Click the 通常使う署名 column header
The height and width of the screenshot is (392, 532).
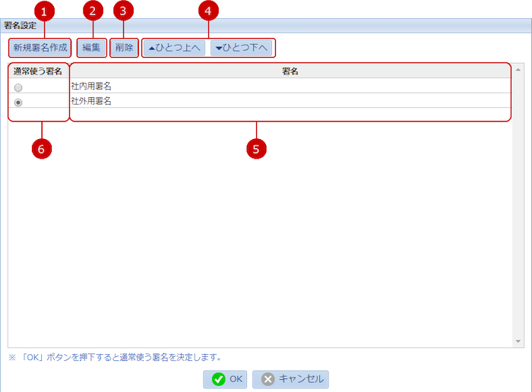click(x=38, y=71)
